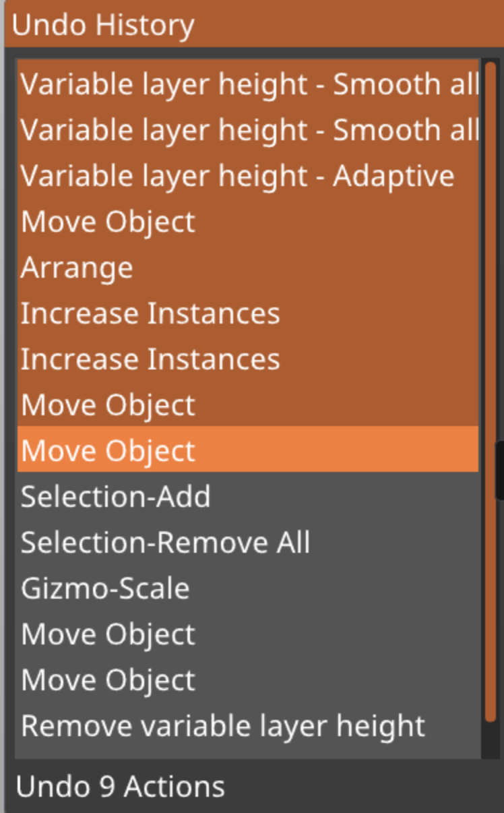504x813 pixels.
Task: Select the topmost Variable layer height - Smooth all entry
Action: tap(248, 85)
